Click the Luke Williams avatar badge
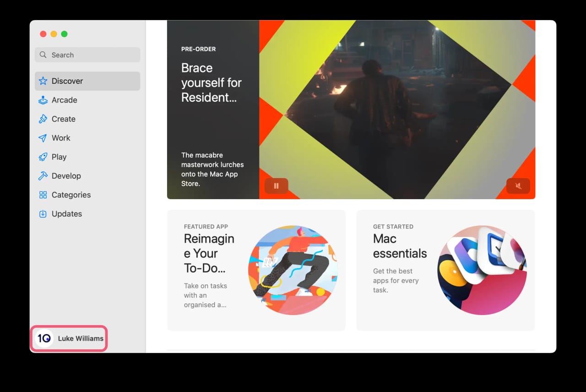 click(x=44, y=338)
